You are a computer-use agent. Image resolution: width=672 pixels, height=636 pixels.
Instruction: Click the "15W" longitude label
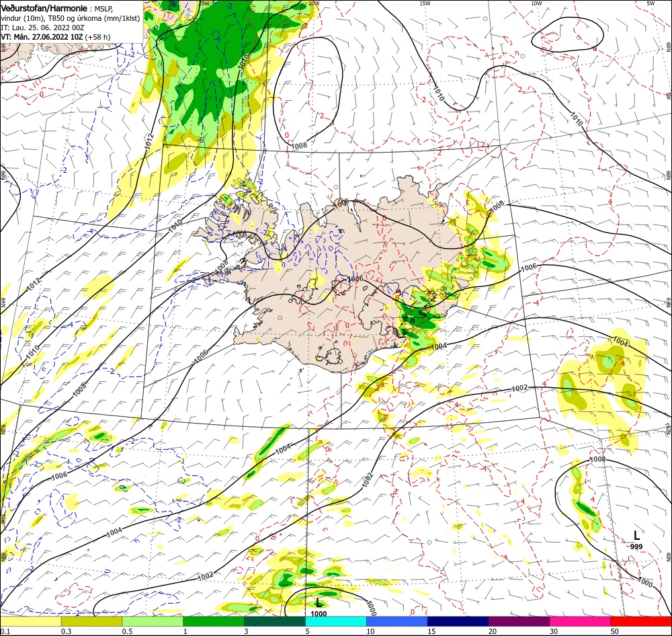click(x=425, y=3)
